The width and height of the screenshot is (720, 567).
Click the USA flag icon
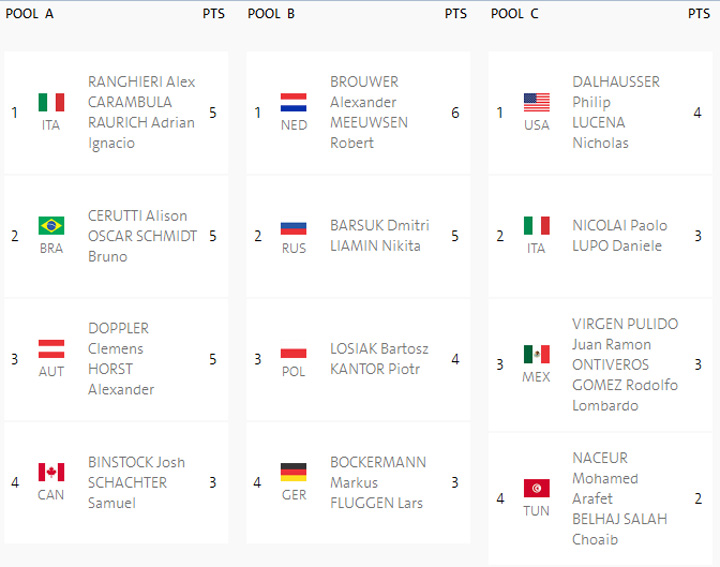pyautogui.click(x=537, y=102)
